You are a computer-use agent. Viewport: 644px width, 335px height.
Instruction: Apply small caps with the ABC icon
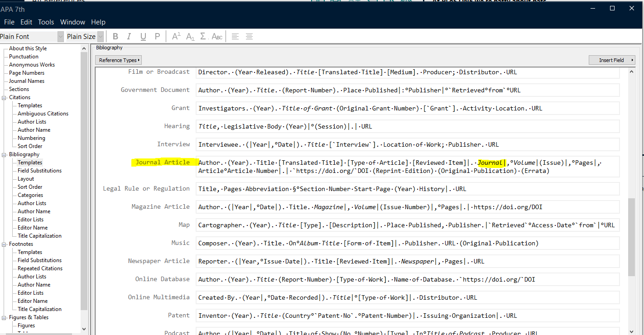(x=217, y=37)
